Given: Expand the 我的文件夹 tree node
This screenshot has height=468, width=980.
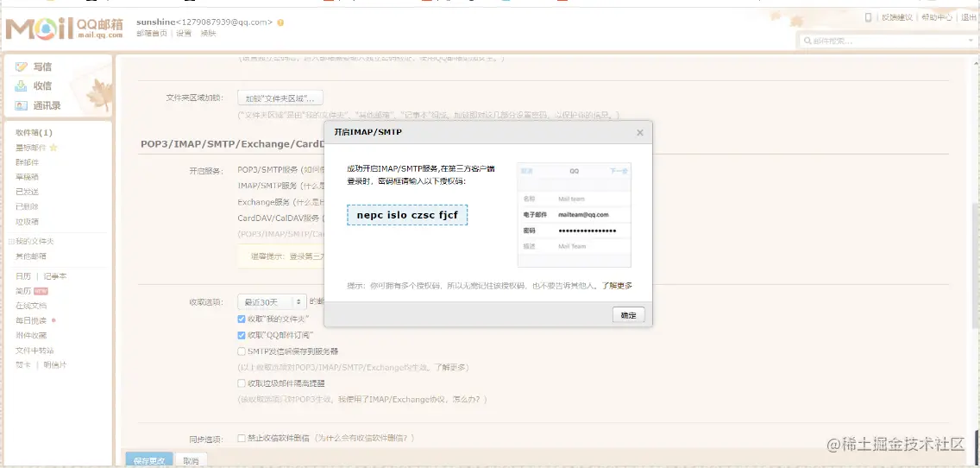Looking at the screenshot, I should (11, 241).
